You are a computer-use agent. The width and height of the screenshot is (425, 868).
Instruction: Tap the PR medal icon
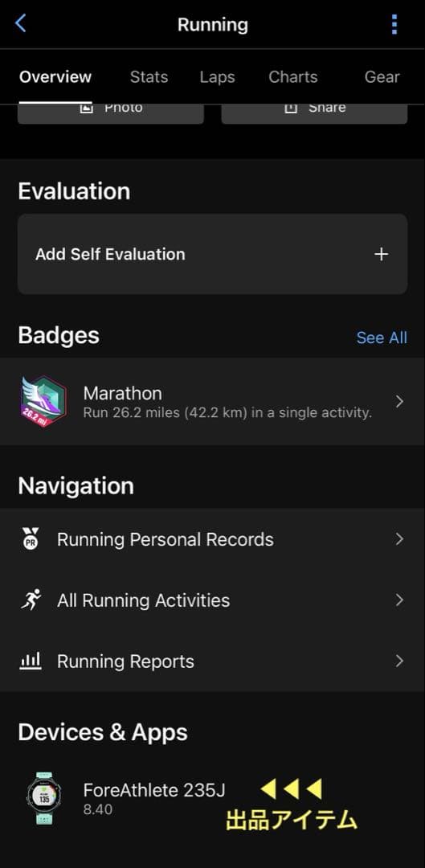31,538
